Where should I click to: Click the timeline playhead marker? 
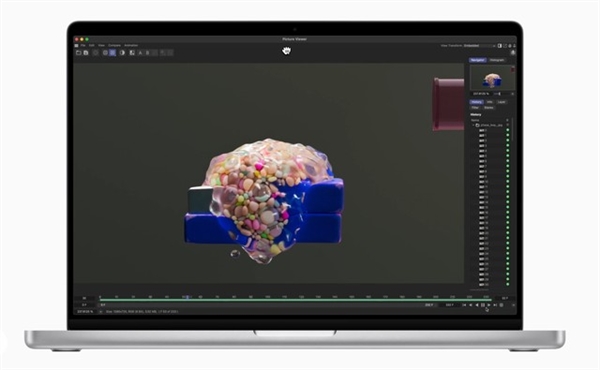(x=187, y=297)
